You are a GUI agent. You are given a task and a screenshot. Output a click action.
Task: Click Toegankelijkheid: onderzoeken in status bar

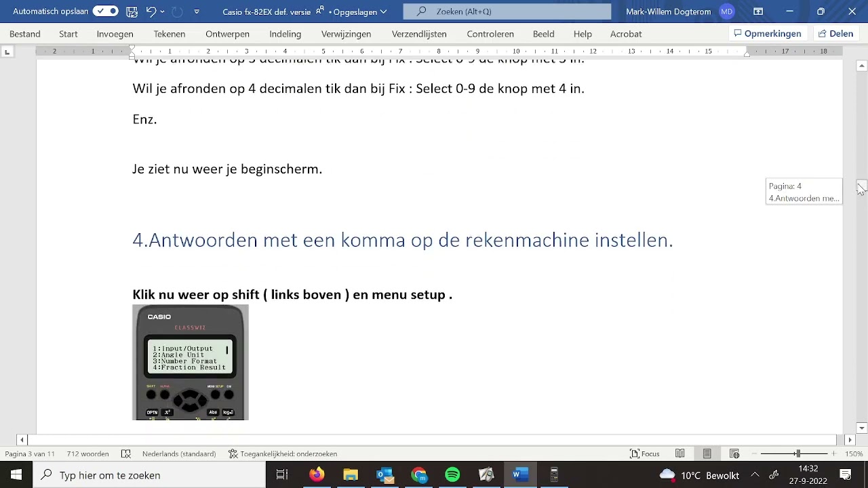click(x=283, y=454)
